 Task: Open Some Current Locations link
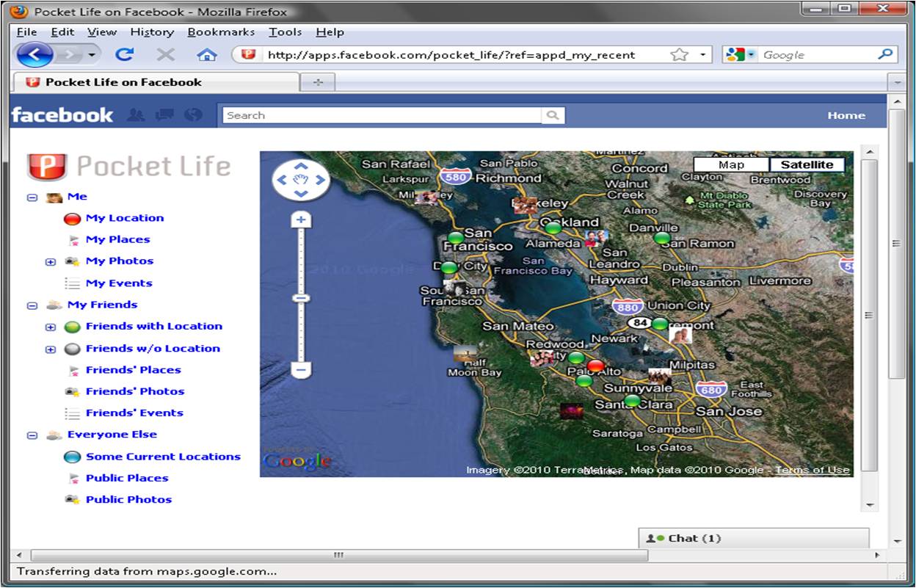[163, 457]
